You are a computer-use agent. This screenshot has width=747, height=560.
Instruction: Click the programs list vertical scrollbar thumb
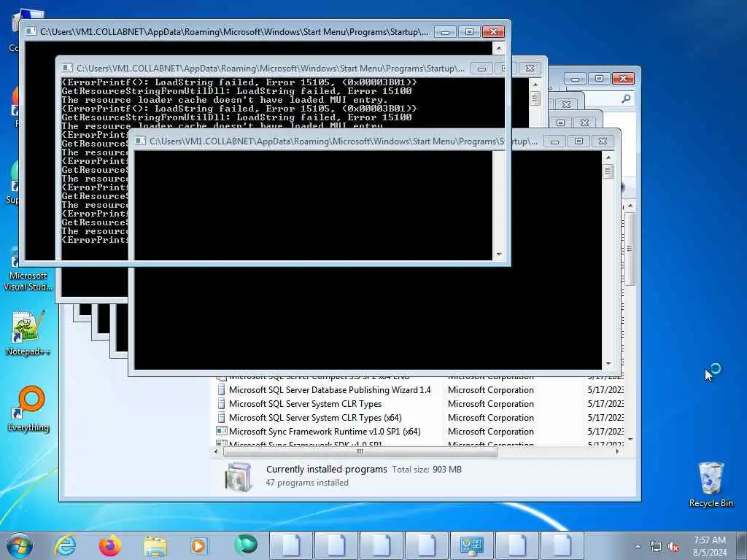click(x=630, y=249)
